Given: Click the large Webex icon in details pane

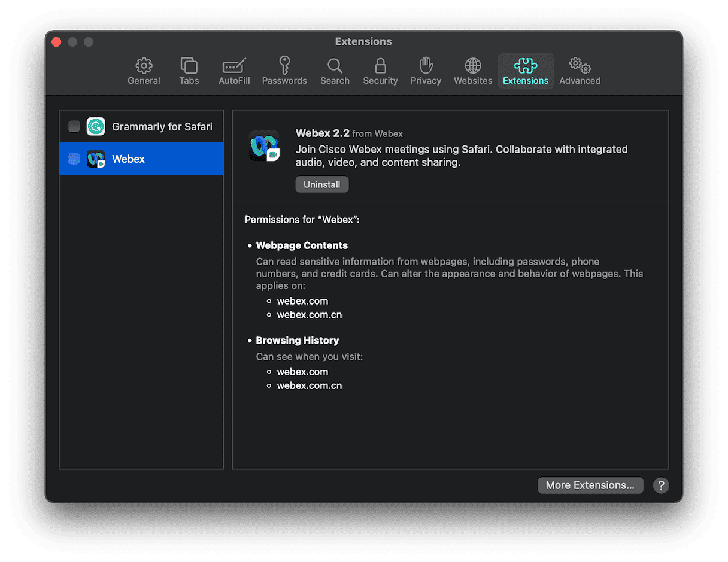Looking at the screenshot, I should pyautogui.click(x=265, y=146).
